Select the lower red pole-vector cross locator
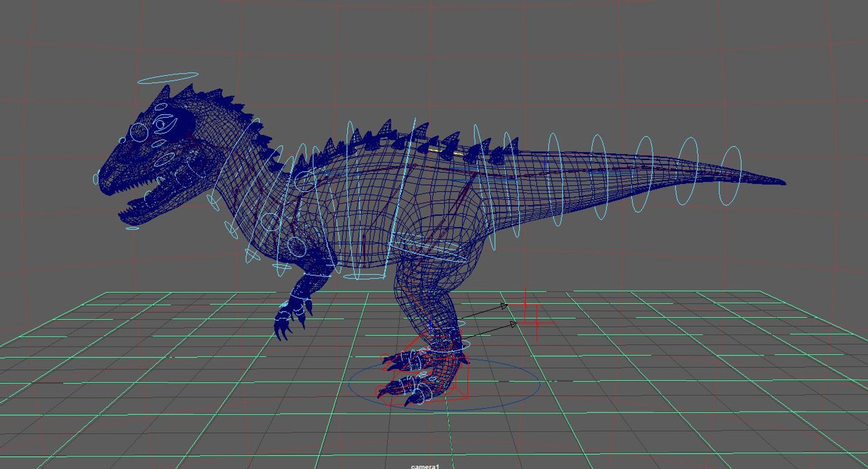 point(537,323)
